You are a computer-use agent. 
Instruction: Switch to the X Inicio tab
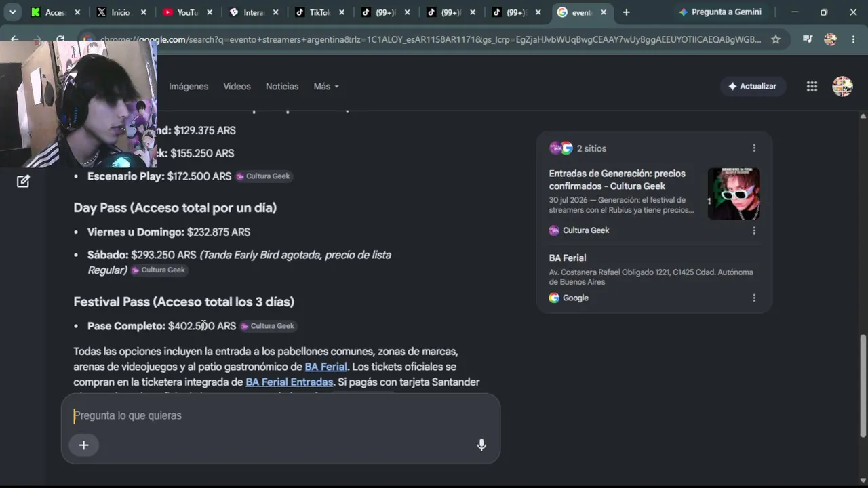click(x=119, y=12)
